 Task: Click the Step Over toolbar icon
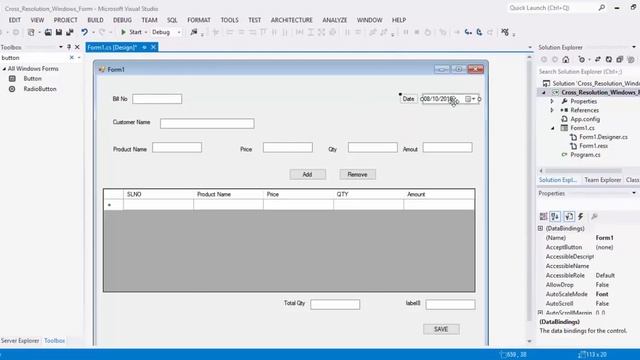coord(479,32)
